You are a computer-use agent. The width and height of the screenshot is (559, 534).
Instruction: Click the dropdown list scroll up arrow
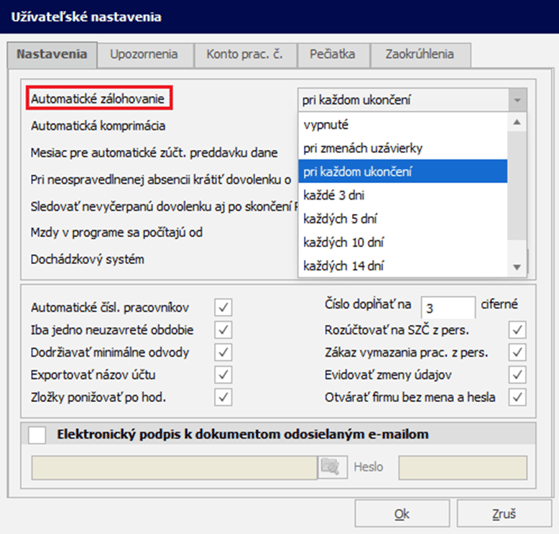click(x=517, y=122)
